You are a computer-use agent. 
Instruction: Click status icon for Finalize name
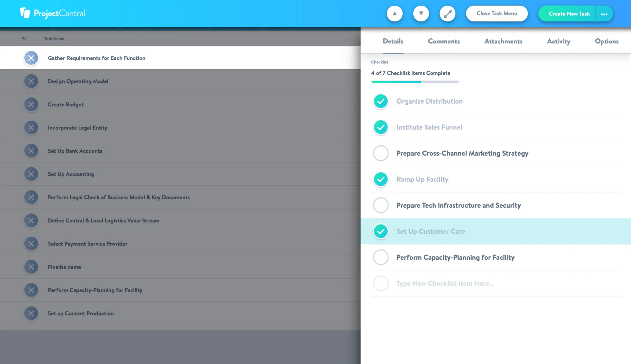(x=31, y=267)
